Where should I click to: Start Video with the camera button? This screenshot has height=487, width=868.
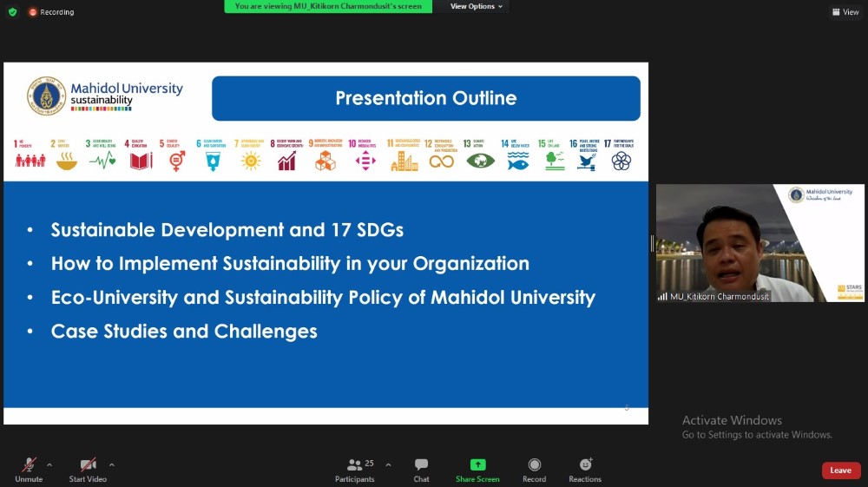(88, 470)
